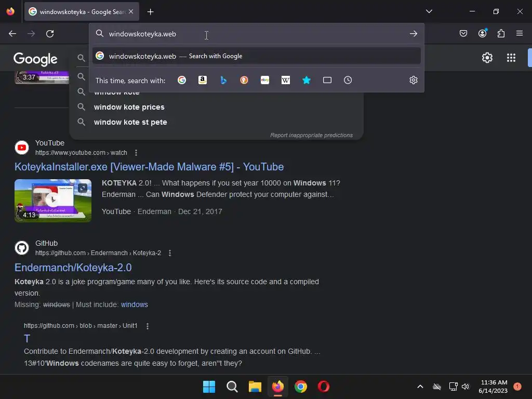Open the Google apps grid
Viewport: 532px width, 399px height.
tap(511, 58)
